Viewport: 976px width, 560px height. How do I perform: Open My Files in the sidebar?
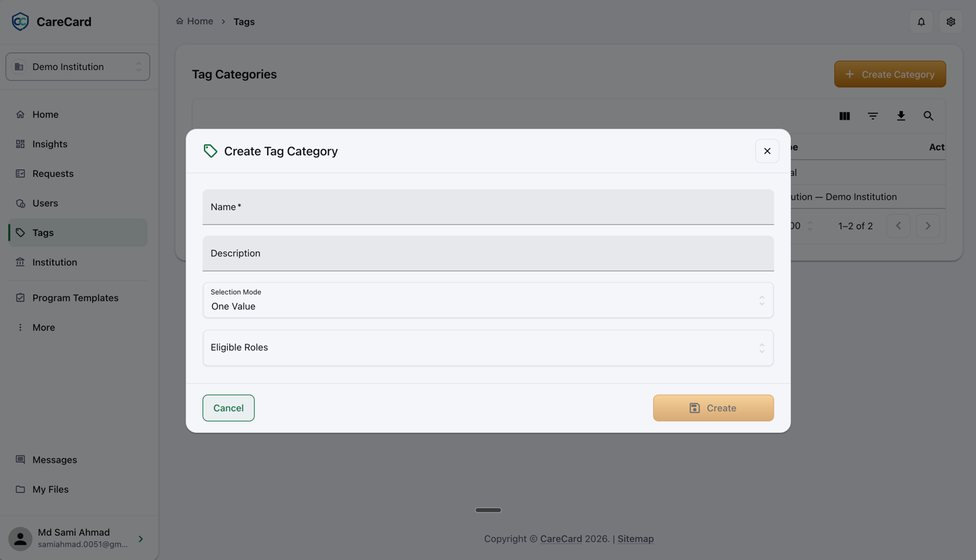click(78, 489)
